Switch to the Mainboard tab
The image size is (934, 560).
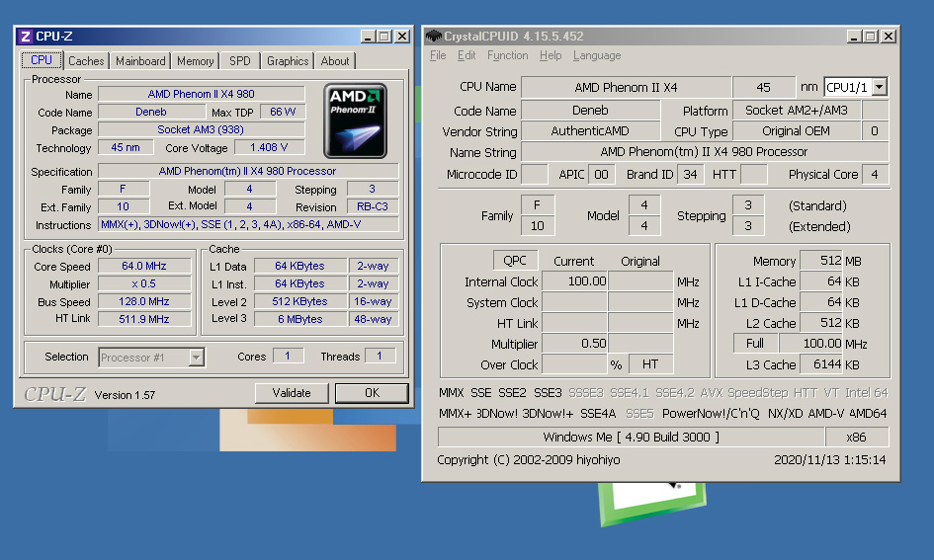[x=140, y=61]
